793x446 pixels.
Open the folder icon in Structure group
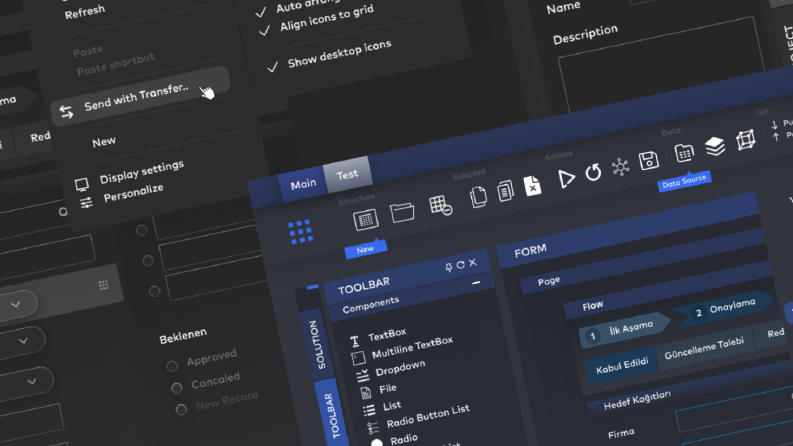403,212
